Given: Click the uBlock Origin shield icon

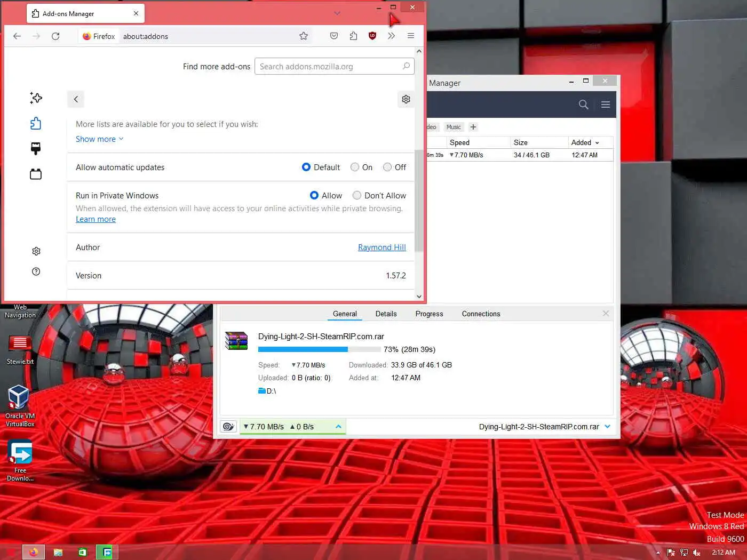Looking at the screenshot, I should 372,36.
